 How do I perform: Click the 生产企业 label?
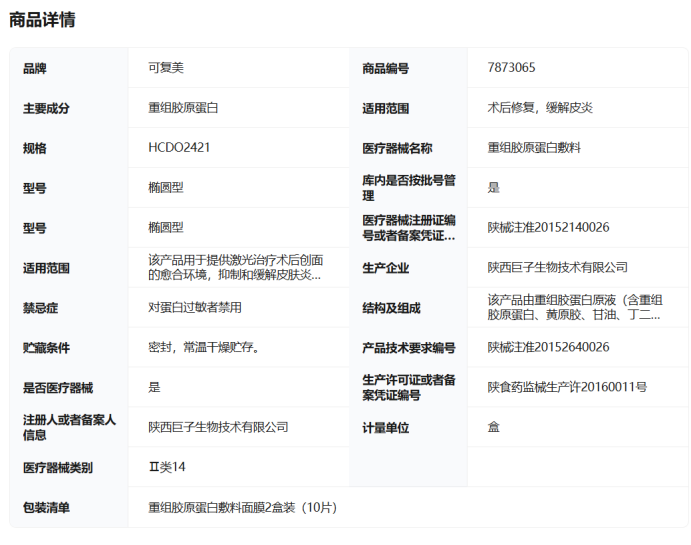pos(386,268)
